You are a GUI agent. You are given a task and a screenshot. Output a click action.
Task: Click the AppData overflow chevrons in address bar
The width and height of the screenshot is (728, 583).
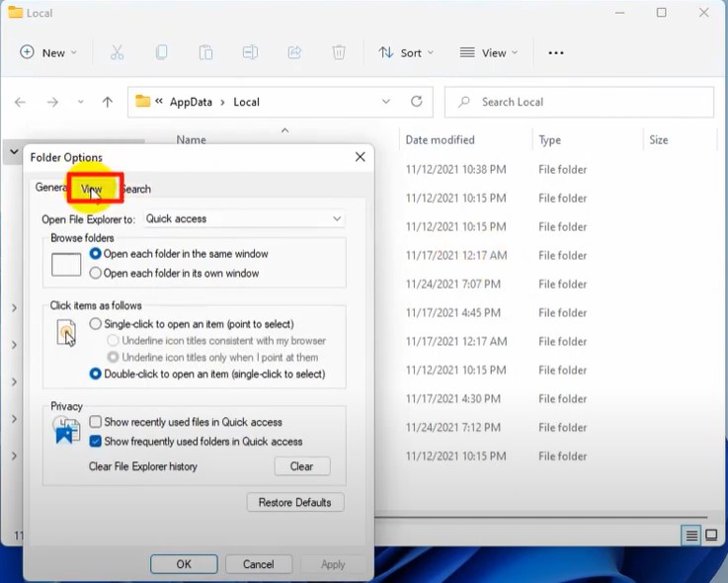(159, 101)
